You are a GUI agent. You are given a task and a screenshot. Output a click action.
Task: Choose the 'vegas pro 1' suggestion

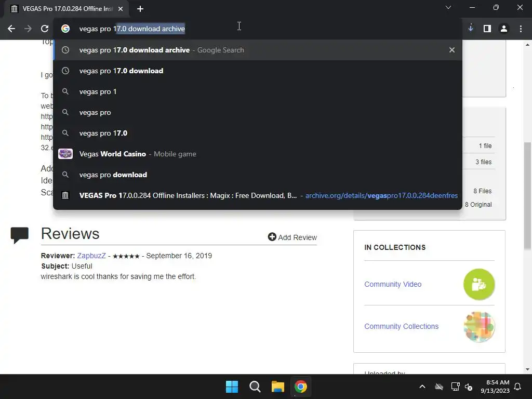point(258,91)
